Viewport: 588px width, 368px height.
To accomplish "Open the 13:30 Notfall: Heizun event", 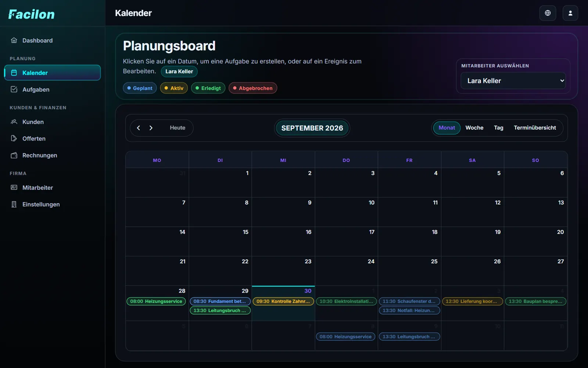I will click(409, 311).
